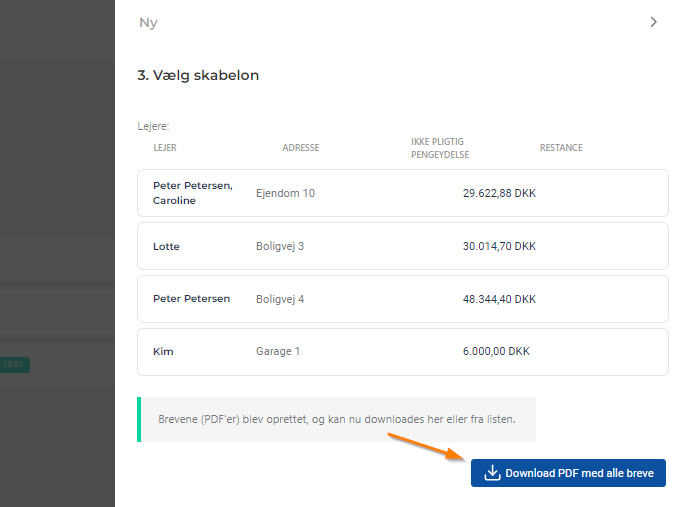Viewport: 683px width, 507px height.
Task: Expand the Ny section chevron arrow
Action: pos(653,22)
